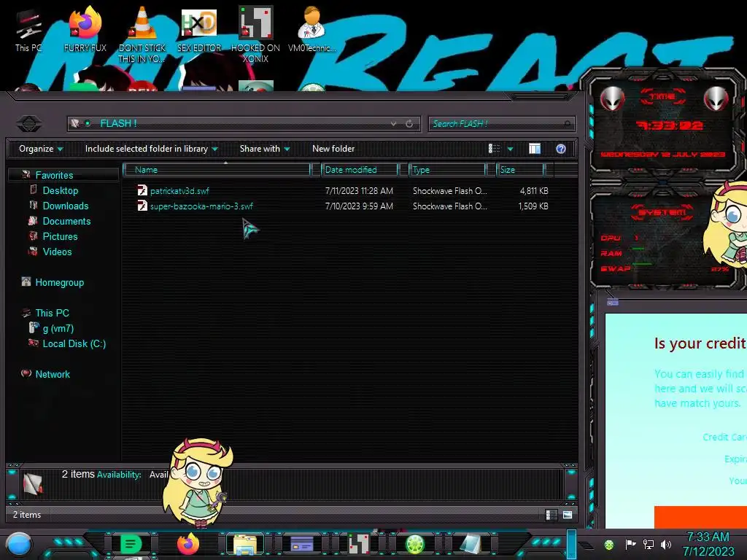Go to Downloads in Favorites
The height and width of the screenshot is (560, 747).
click(66, 206)
